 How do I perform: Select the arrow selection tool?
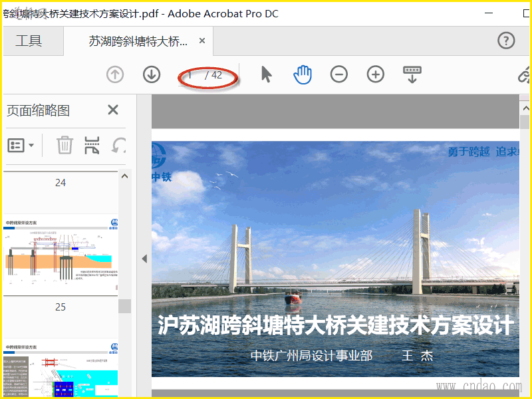pos(267,74)
